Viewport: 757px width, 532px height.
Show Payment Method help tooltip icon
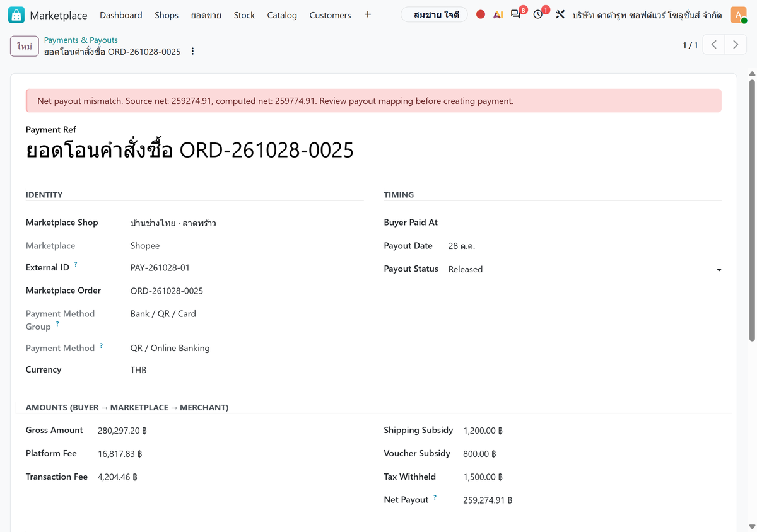pos(101,345)
